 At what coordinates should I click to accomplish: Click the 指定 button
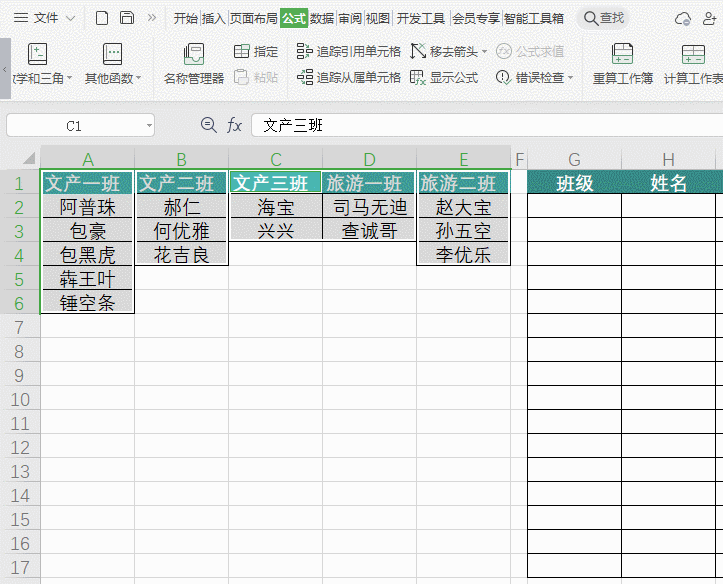tap(256, 51)
